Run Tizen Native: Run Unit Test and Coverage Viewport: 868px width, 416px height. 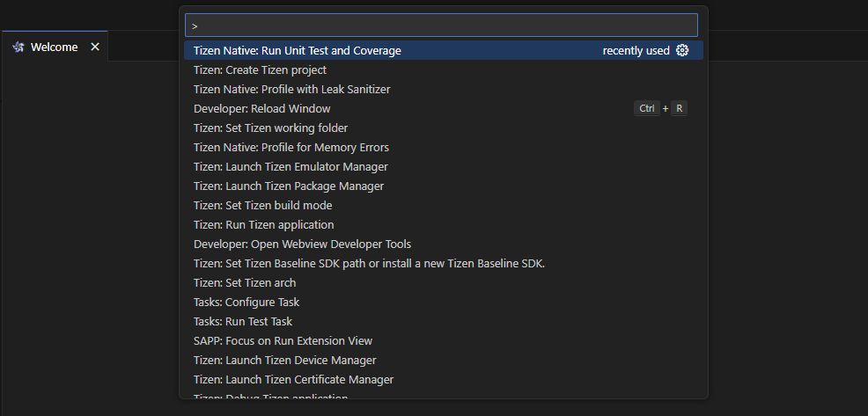(x=298, y=51)
